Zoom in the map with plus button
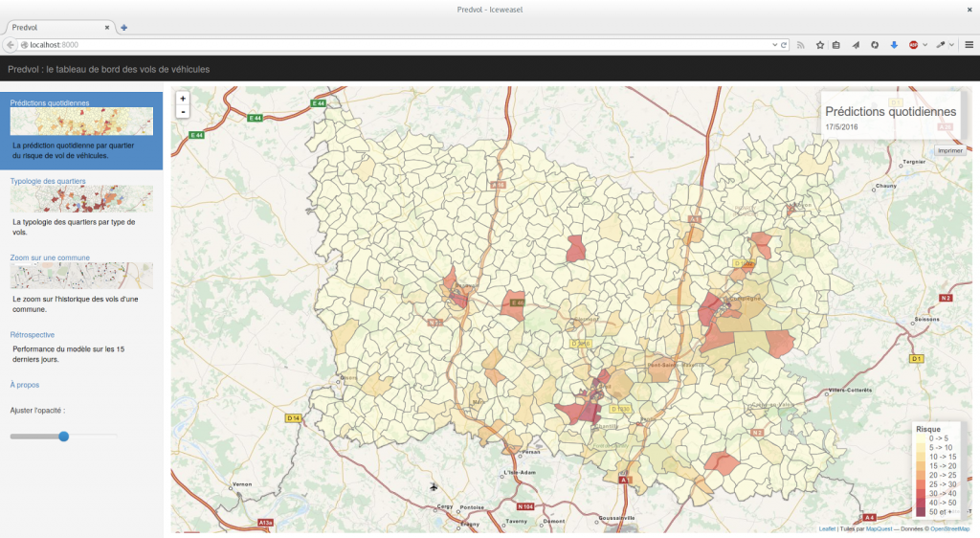Screen dimensions: 980x538 (183, 98)
